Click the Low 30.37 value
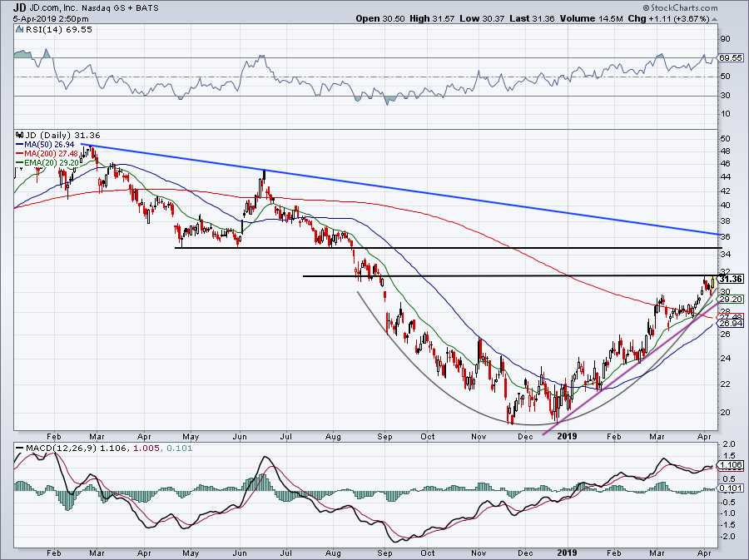Image resolution: width=749 pixels, height=560 pixels. pyautogui.click(x=482, y=18)
